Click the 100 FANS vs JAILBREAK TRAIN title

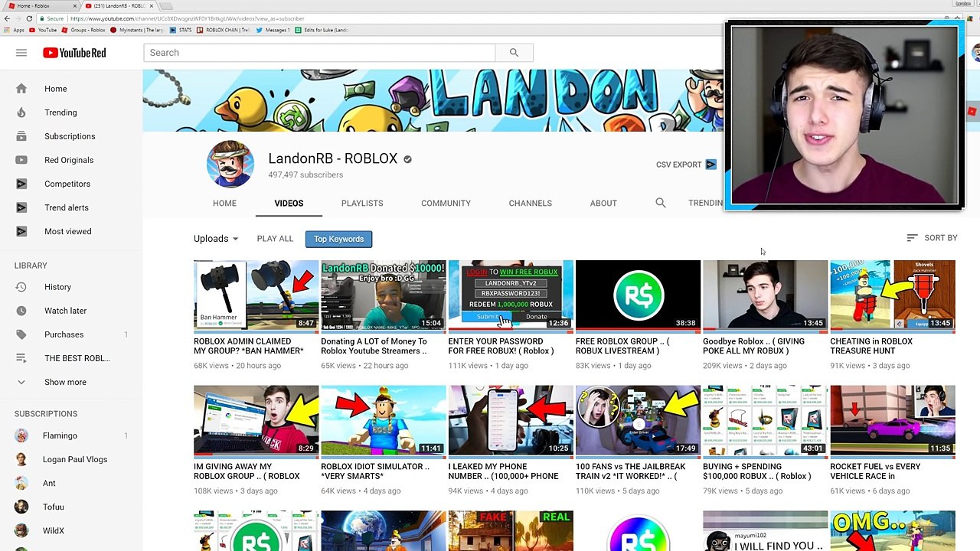point(630,471)
